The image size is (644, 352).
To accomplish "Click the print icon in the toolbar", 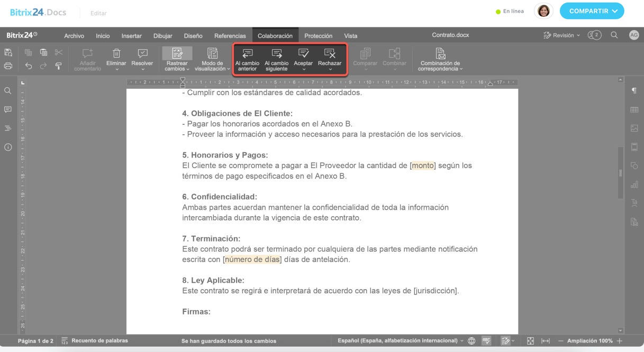I will pyautogui.click(x=8, y=66).
